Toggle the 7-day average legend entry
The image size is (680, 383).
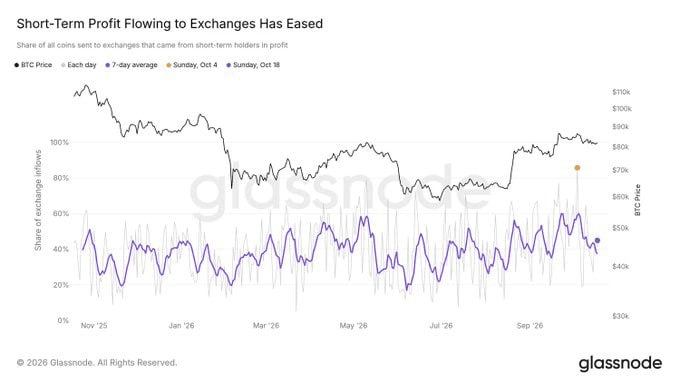coord(131,65)
